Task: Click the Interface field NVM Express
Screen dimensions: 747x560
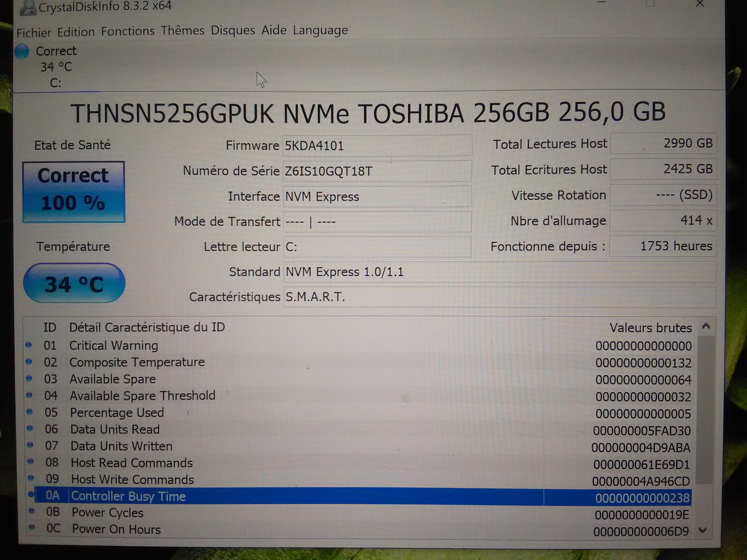Action: [x=377, y=197]
